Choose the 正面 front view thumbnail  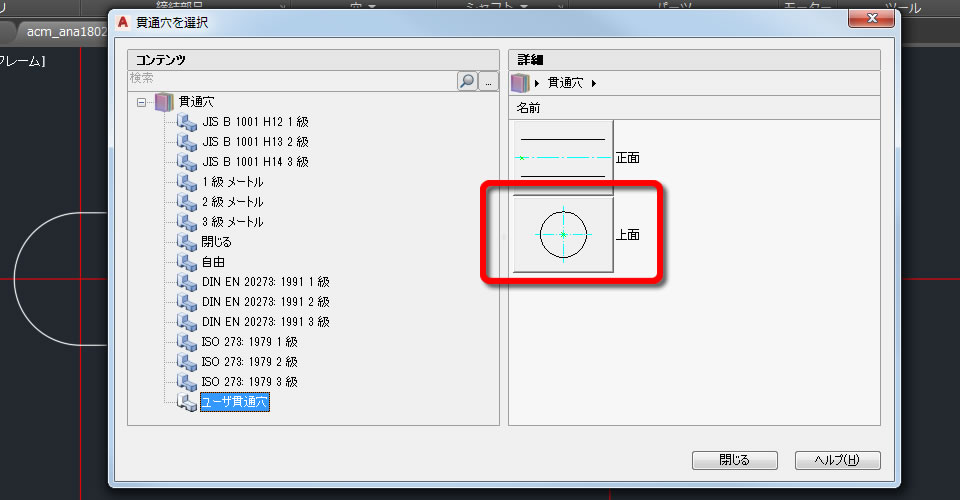(563, 157)
